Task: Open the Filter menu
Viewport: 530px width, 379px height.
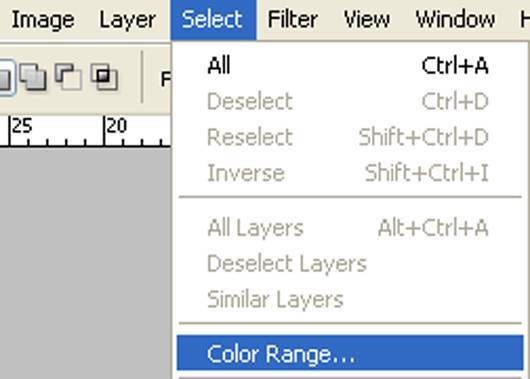Action: click(292, 20)
